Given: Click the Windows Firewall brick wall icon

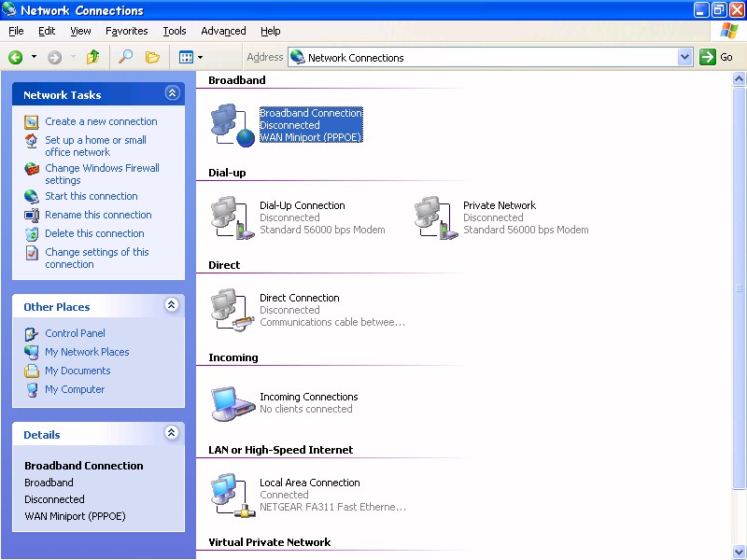Looking at the screenshot, I should tap(32, 169).
